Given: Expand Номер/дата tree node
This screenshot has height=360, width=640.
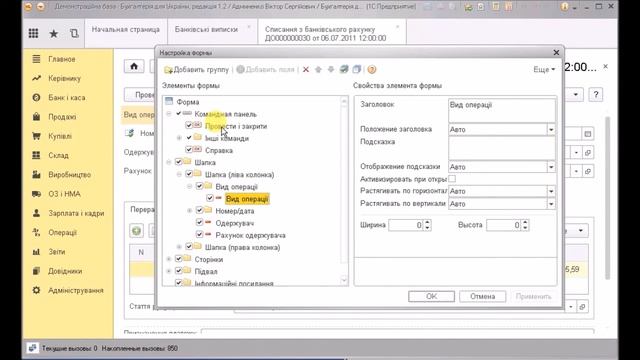Looking at the screenshot, I should coord(189,211).
